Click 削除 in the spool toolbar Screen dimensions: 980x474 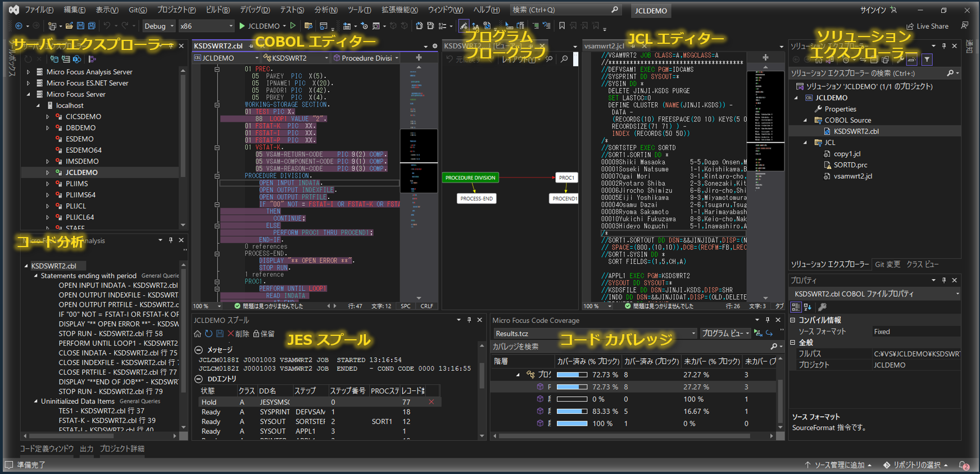click(x=238, y=334)
